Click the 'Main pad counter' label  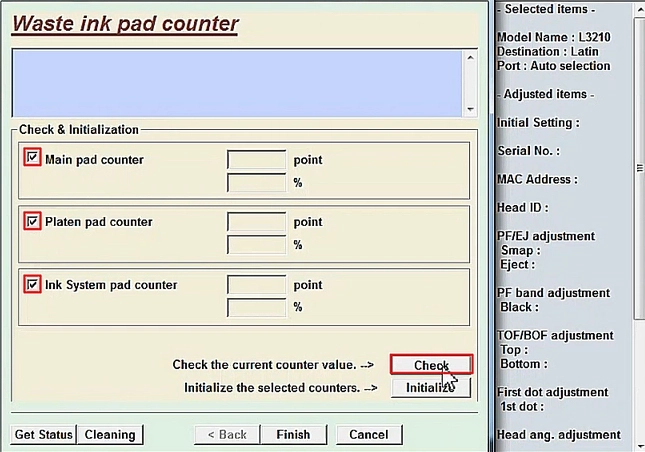pos(95,160)
